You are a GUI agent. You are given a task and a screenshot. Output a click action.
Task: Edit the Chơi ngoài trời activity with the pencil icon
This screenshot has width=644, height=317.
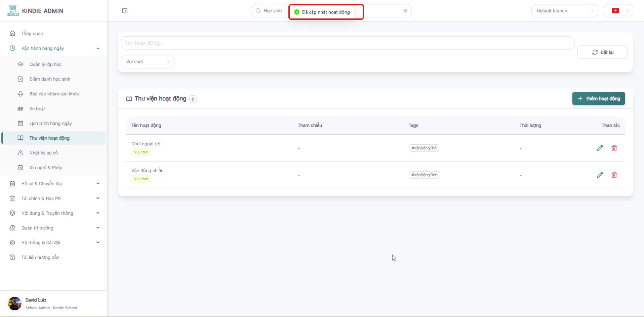pyautogui.click(x=600, y=148)
